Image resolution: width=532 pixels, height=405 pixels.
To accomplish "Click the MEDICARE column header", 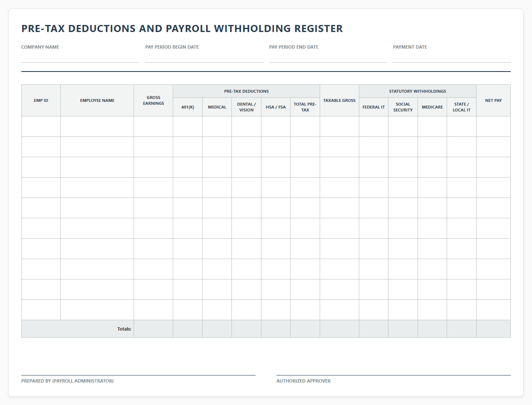I will click(433, 107).
